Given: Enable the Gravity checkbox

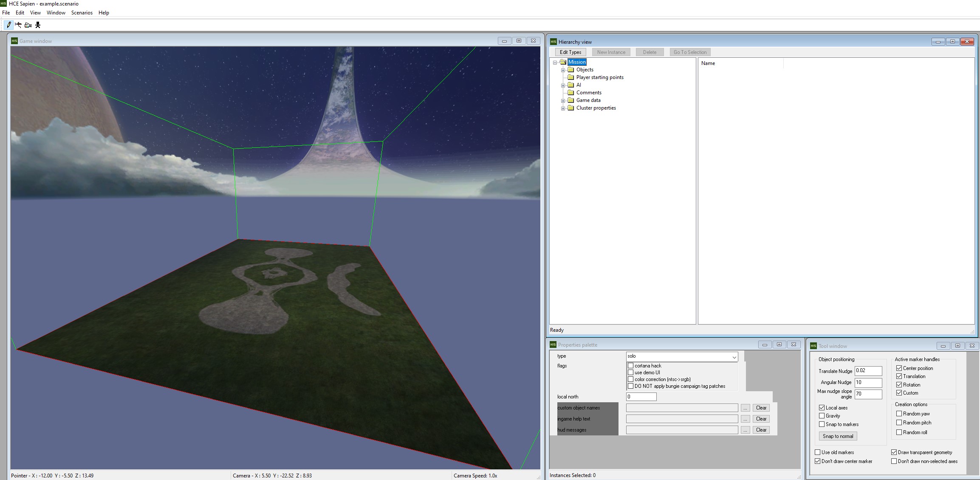Looking at the screenshot, I should [x=822, y=416].
